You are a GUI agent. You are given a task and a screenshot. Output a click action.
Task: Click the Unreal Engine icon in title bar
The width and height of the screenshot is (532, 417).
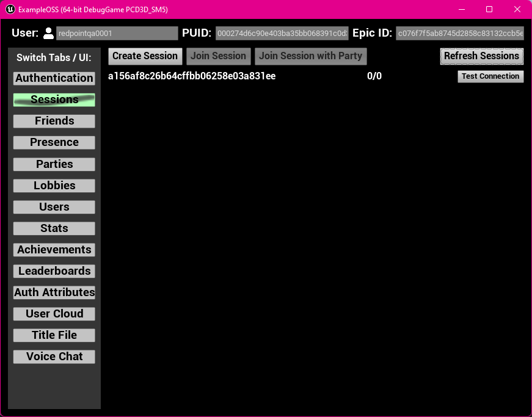click(x=9, y=9)
